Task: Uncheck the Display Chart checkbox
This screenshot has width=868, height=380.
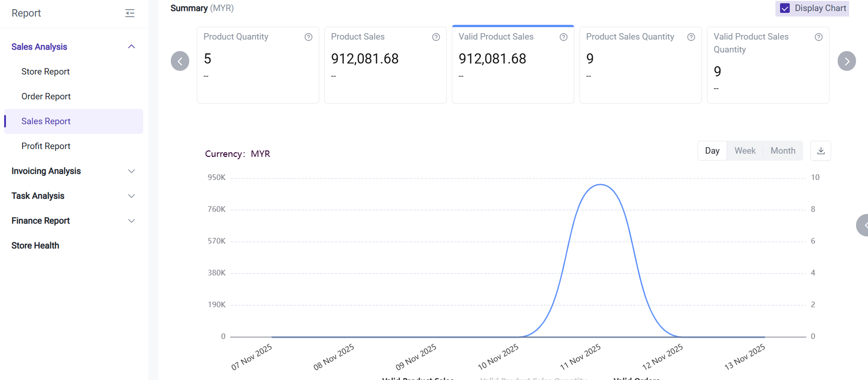Action: [785, 8]
